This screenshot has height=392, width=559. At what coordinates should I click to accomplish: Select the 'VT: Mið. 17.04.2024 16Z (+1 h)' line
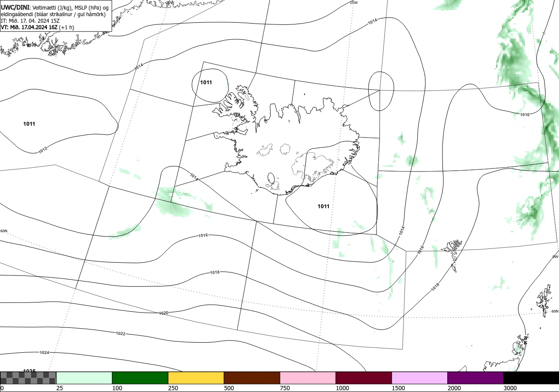[38, 27]
